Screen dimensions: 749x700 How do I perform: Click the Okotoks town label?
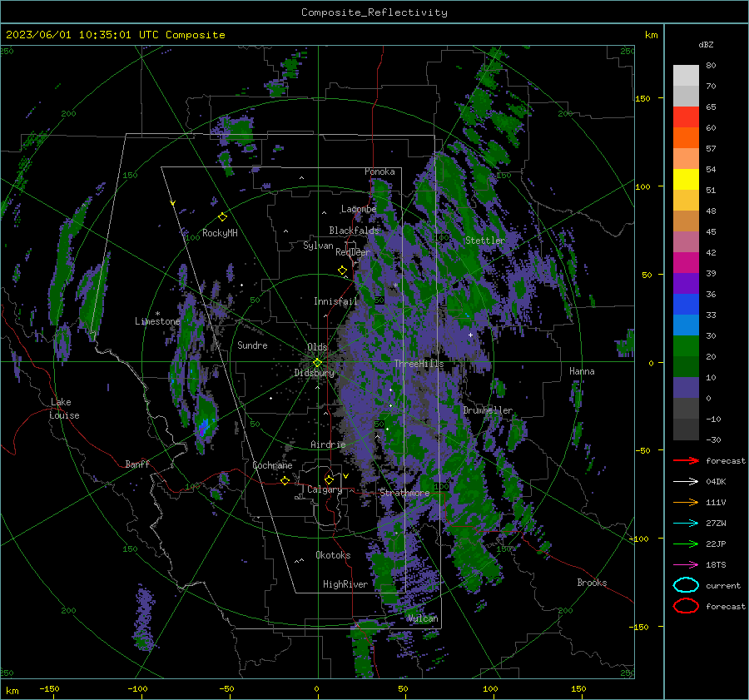333,555
